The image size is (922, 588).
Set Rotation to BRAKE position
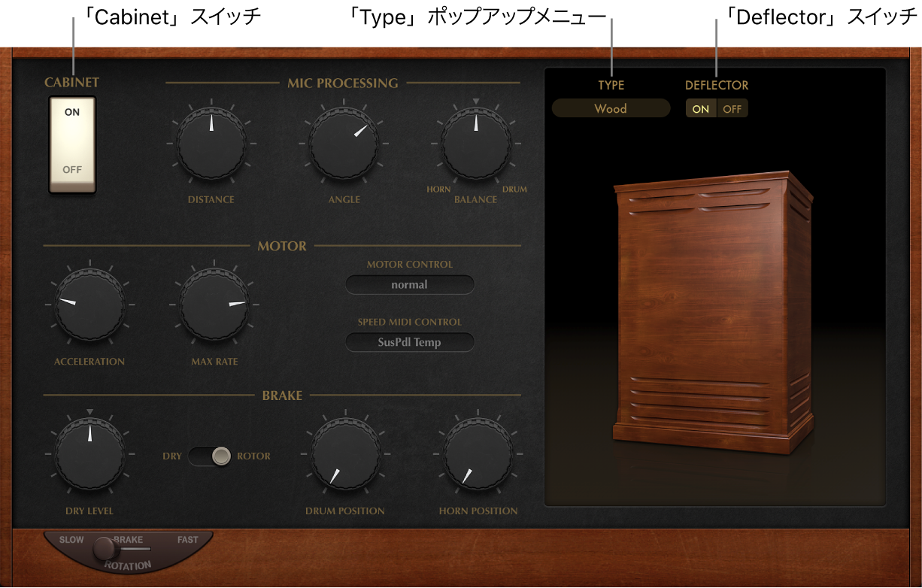tap(128, 539)
